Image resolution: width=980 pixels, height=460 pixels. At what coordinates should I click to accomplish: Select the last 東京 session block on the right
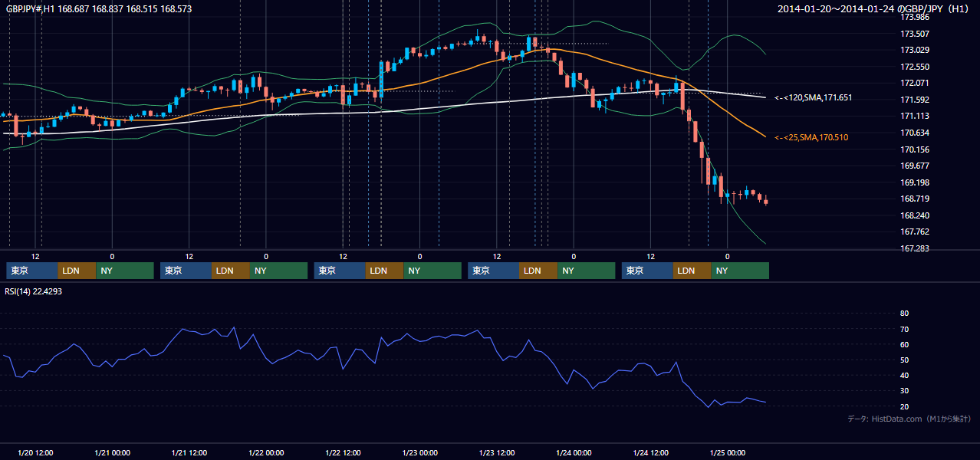coord(647,271)
